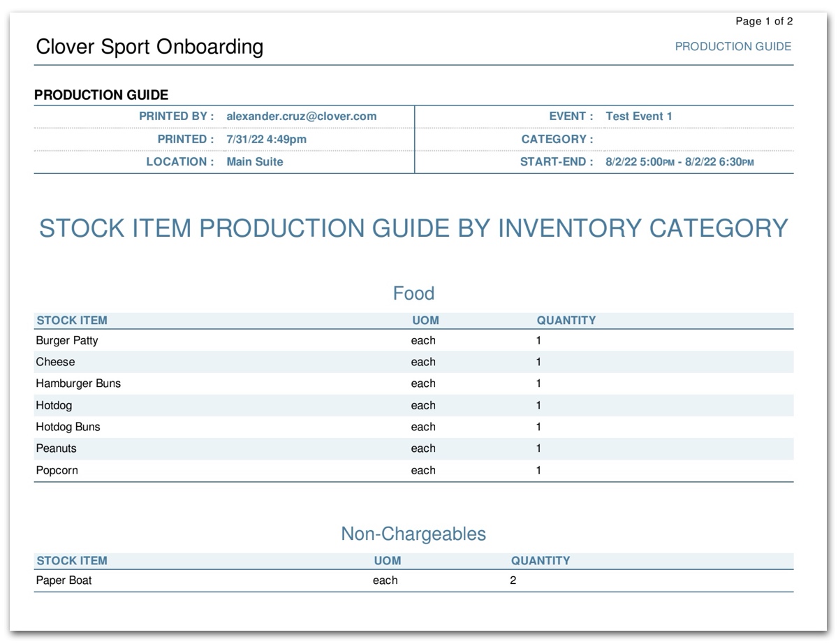838x644 pixels.
Task: Click the STOCK ITEM column header in Food table
Action: click(x=72, y=321)
